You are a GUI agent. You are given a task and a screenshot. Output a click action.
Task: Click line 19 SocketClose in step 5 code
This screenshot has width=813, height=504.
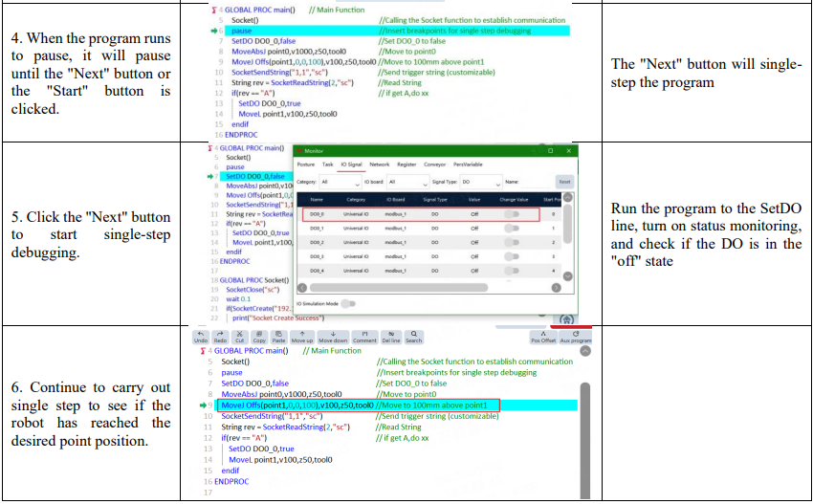253,290
